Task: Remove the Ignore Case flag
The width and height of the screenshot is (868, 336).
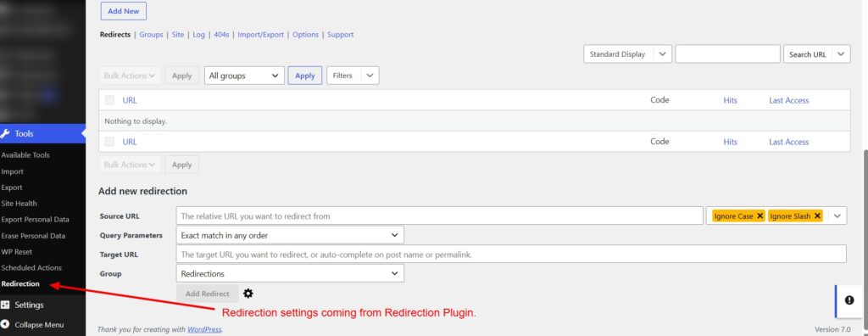Action: 760,216
